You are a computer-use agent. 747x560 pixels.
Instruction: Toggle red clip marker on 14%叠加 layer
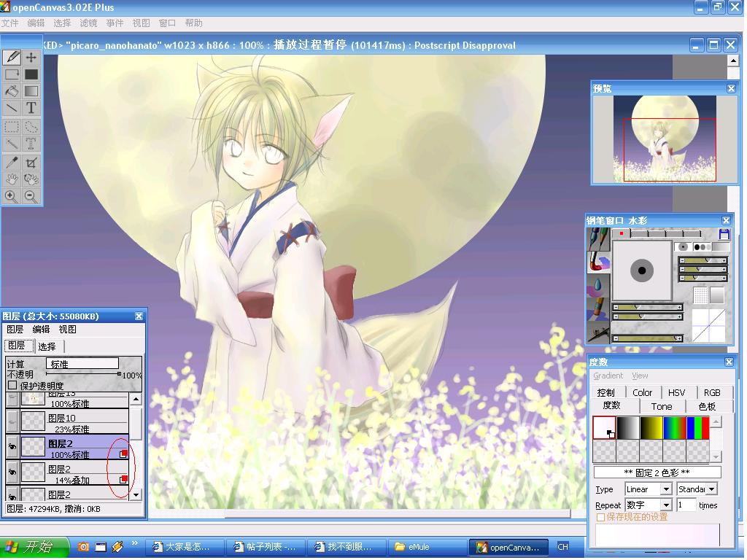point(124,479)
